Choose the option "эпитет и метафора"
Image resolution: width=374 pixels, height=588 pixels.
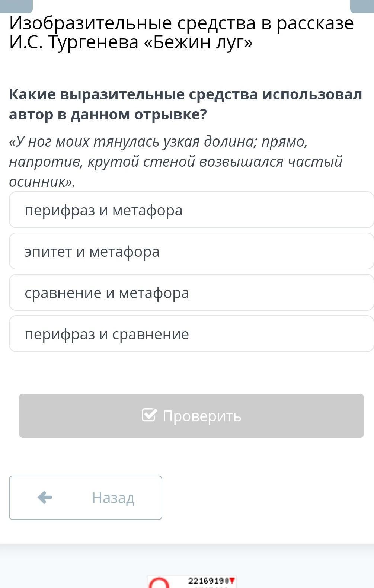pos(191,251)
